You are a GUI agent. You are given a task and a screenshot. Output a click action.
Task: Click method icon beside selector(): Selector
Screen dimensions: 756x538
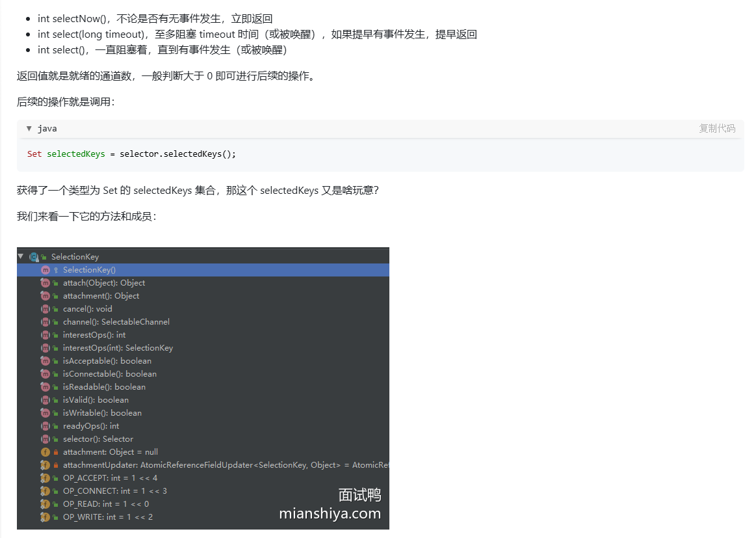(46, 439)
